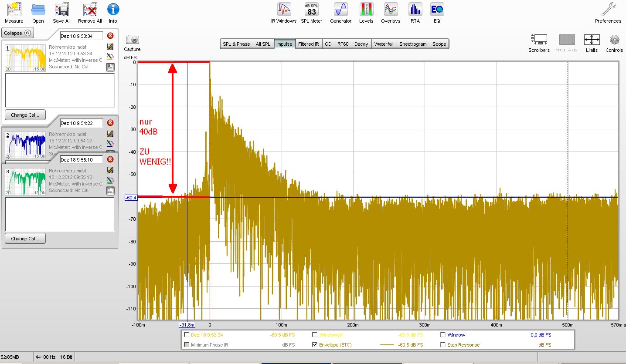Start a new measurement with Measure
Viewport: 626px width, 364px height.
pos(14,12)
